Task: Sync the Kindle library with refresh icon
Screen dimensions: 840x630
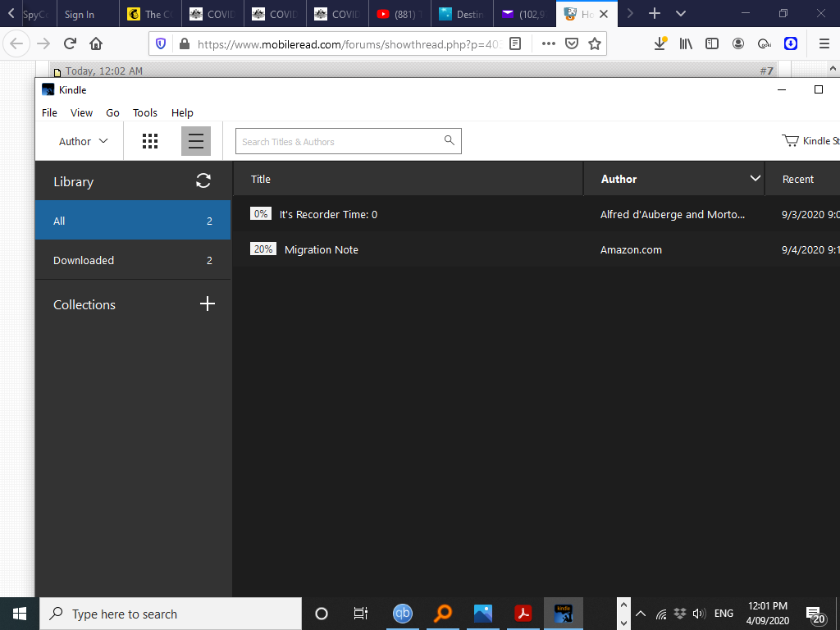Action: coord(203,180)
